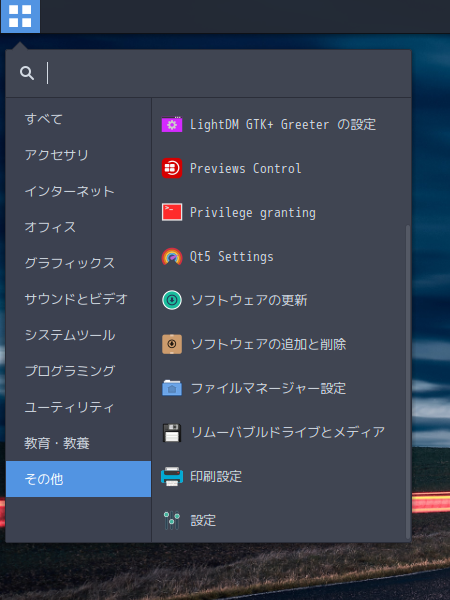Screen dimensions: 450x600
Task: Click the ファイルマネージャー設定 folder icon
Action: tap(172, 388)
